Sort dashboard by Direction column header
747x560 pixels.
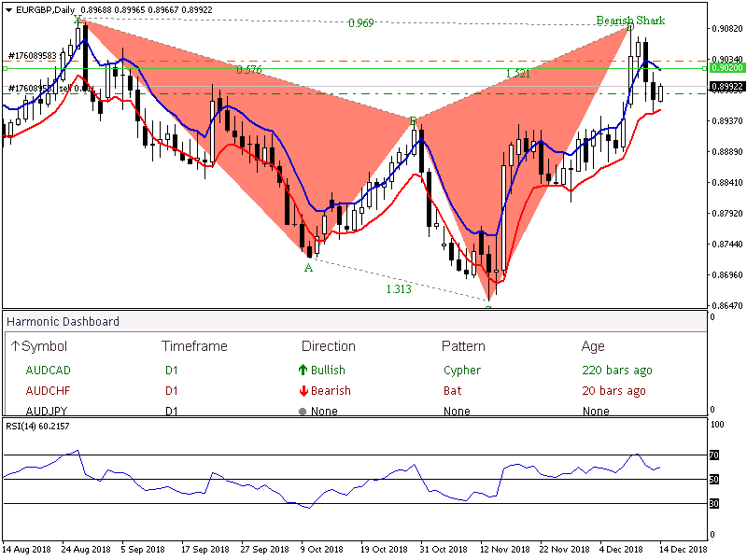[x=329, y=346]
